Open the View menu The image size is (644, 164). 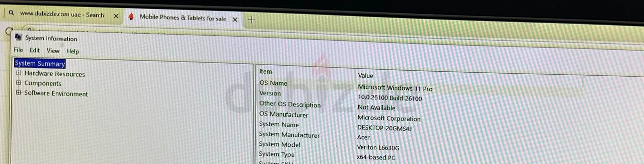tap(53, 51)
